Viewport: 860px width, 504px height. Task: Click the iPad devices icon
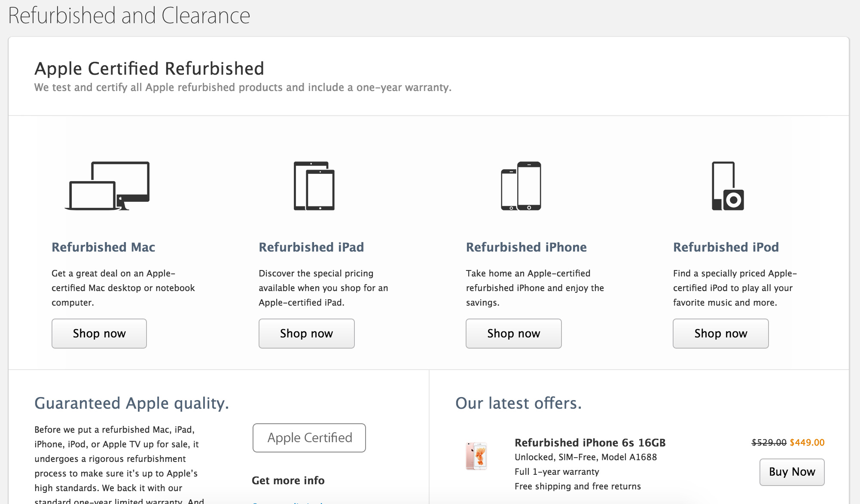click(314, 186)
